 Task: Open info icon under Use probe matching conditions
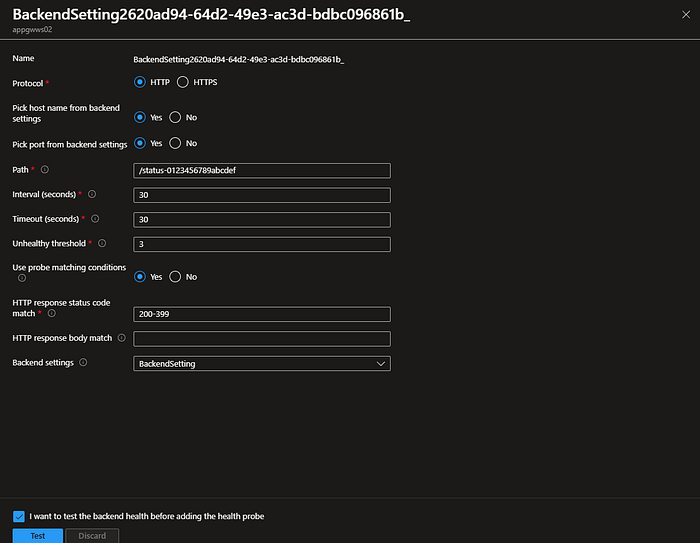[x=22, y=278]
